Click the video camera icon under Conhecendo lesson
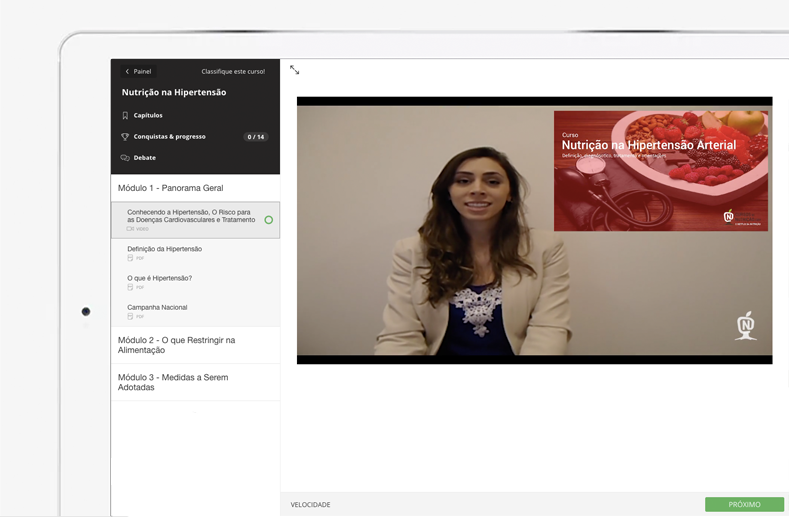 (130, 229)
